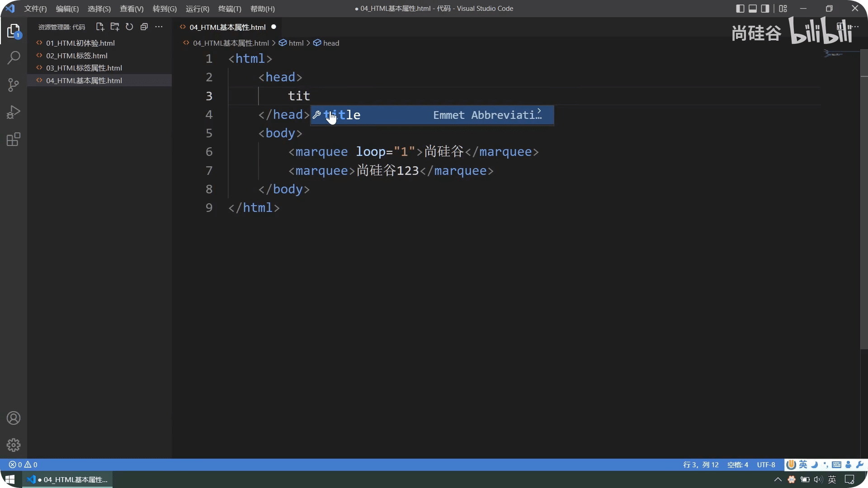Open the Manage settings gear
The width and height of the screenshot is (868, 488).
tap(14, 445)
